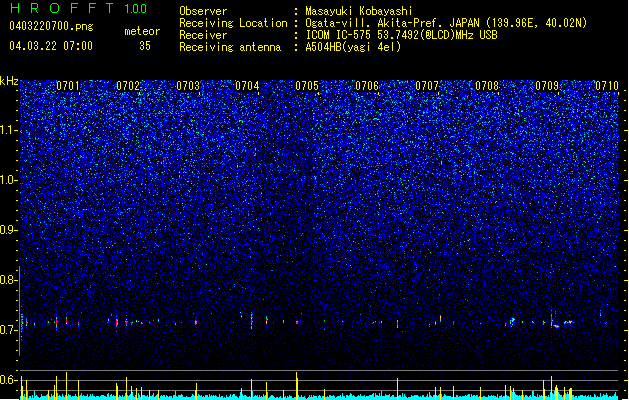Click the 'Receiving antenna' label
629x400 pixels.
[x=230, y=47]
